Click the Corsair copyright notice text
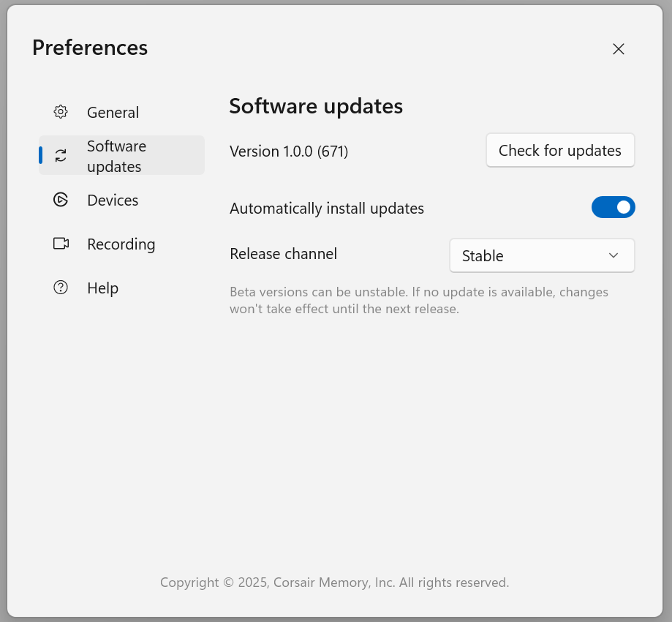The image size is (672, 622). point(334,582)
